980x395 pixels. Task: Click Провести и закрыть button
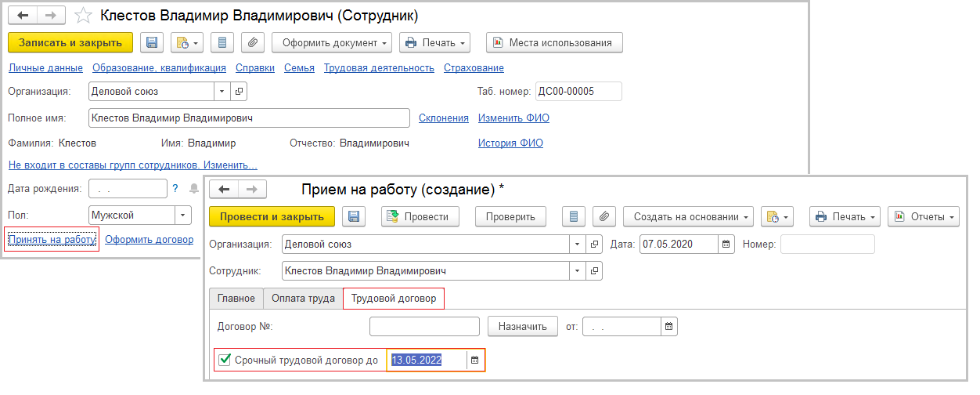272,216
